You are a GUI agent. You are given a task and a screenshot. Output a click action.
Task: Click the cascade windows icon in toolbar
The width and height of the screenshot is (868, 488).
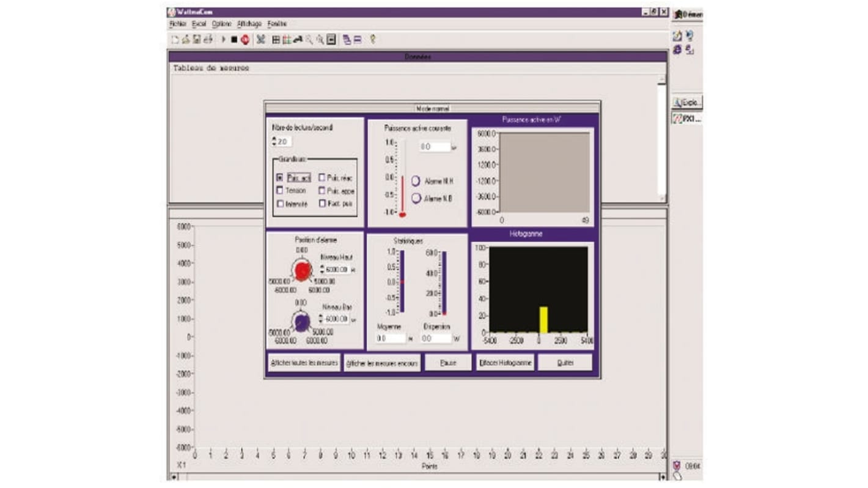[347, 40]
